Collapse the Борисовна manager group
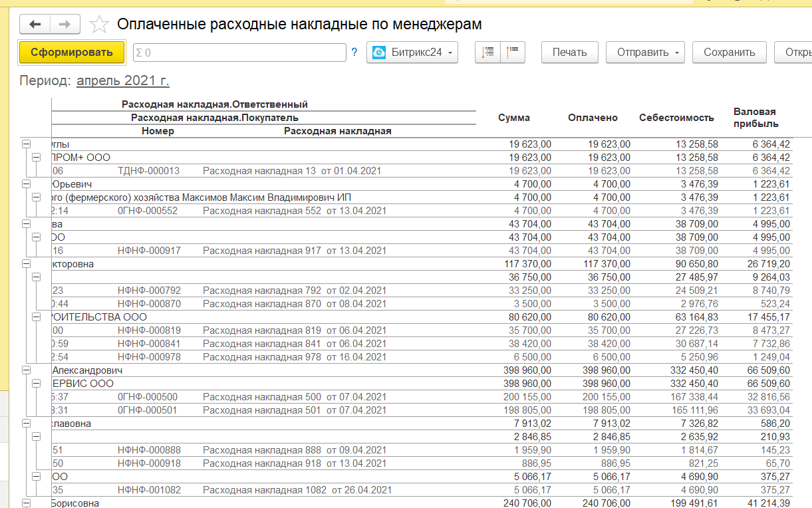This screenshot has height=508, width=812. pos(27,503)
